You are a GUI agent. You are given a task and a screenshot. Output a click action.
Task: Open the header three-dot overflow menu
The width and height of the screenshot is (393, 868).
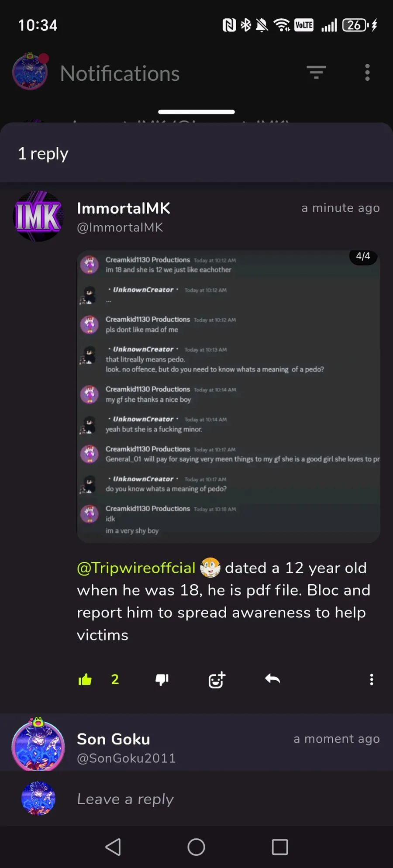click(x=367, y=72)
